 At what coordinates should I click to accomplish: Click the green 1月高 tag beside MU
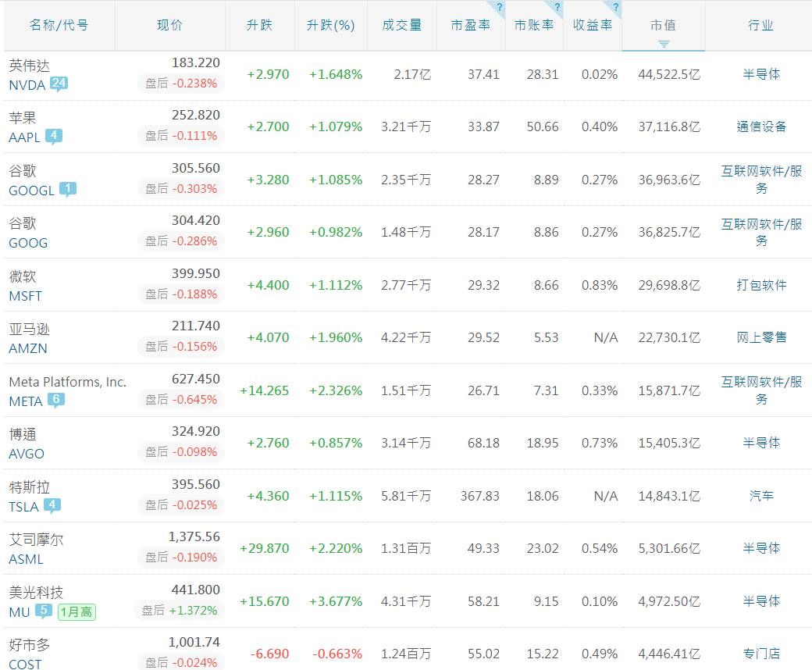pos(76,612)
